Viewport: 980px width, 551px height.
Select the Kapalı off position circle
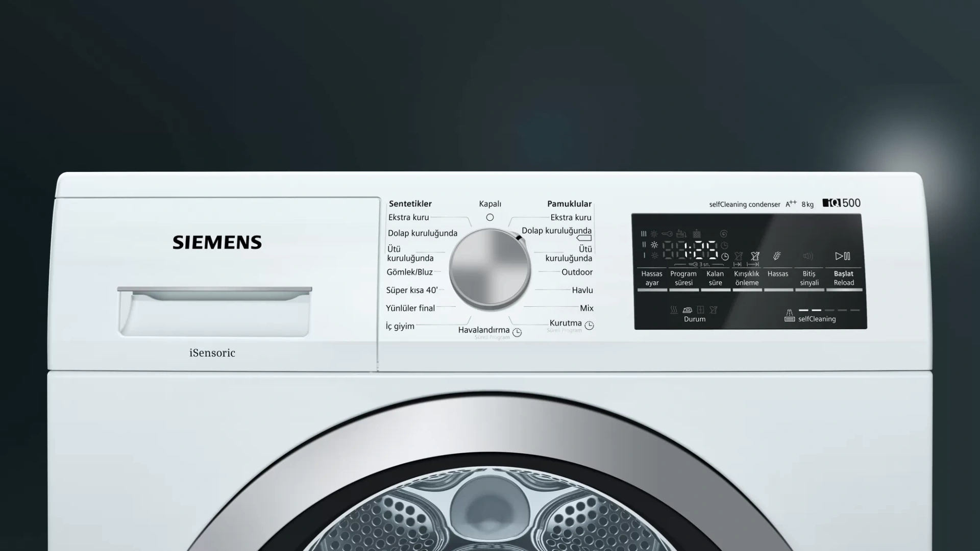click(x=490, y=217)
